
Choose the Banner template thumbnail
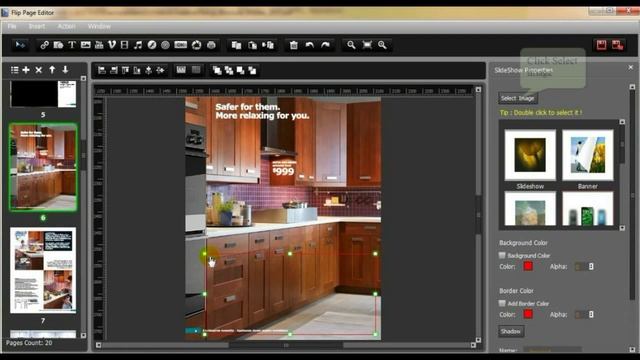click(587, 155)
